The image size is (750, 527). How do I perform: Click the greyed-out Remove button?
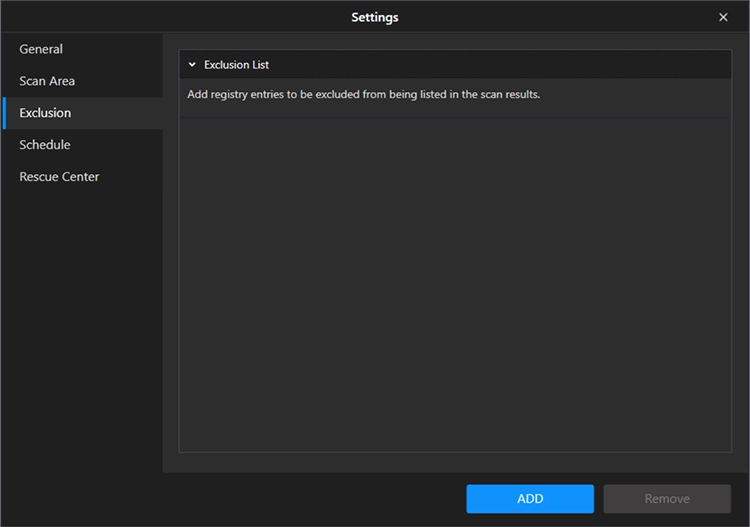667,499
